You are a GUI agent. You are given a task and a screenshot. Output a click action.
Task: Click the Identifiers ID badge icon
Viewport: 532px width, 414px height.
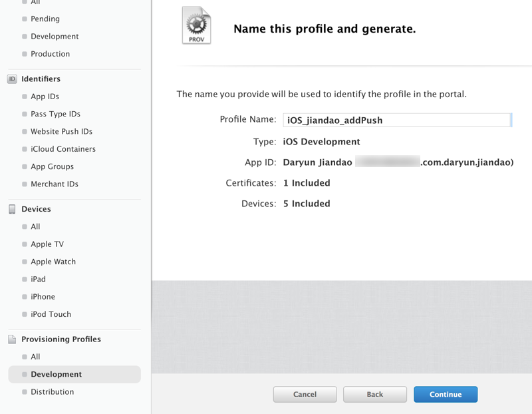tap(12, 79)
